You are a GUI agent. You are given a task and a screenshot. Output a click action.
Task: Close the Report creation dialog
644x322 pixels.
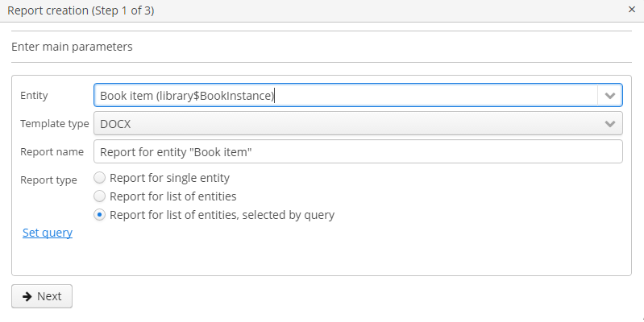(x=631, y=10)
